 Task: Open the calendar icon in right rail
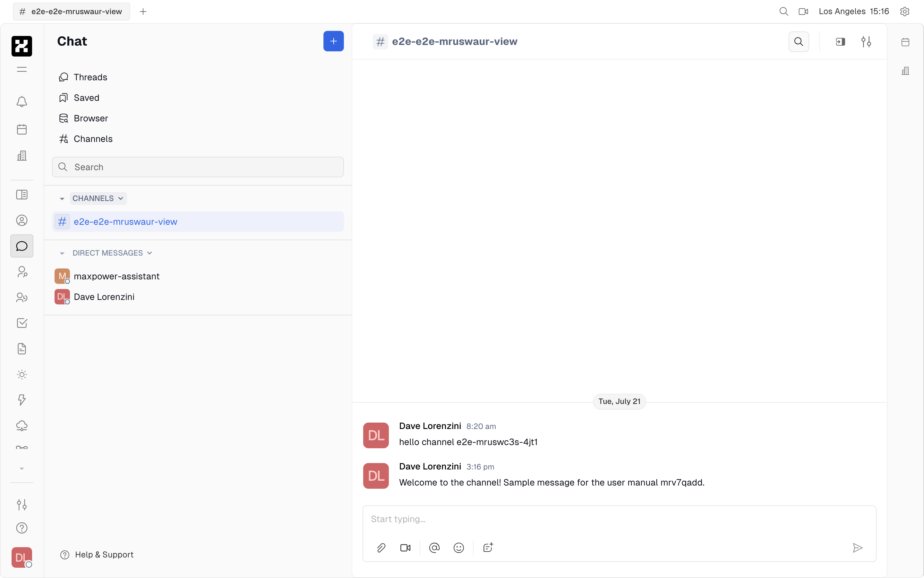(x=905, y=42)
